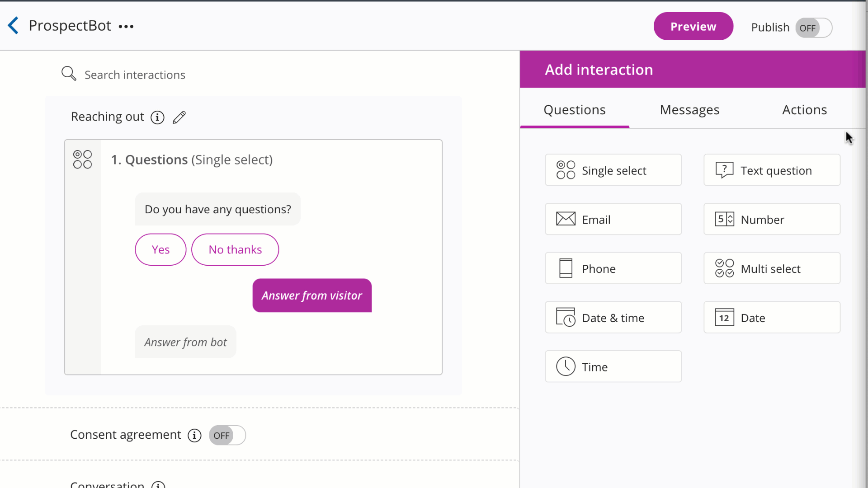The width and height of the screenshot is (868, 488).
Task: Toggle the Publish switch on
Action: click(x=814, y=28)
